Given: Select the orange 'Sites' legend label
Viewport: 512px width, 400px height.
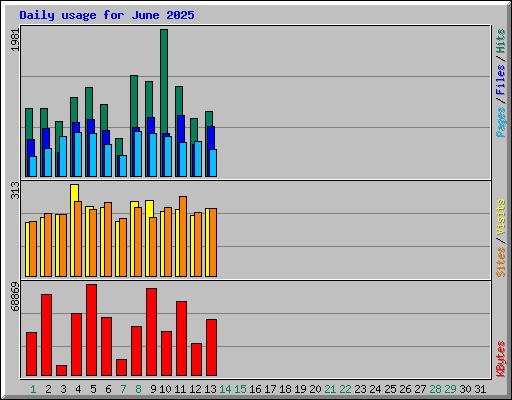Looking at the screenshot, I should coord(500,262).
